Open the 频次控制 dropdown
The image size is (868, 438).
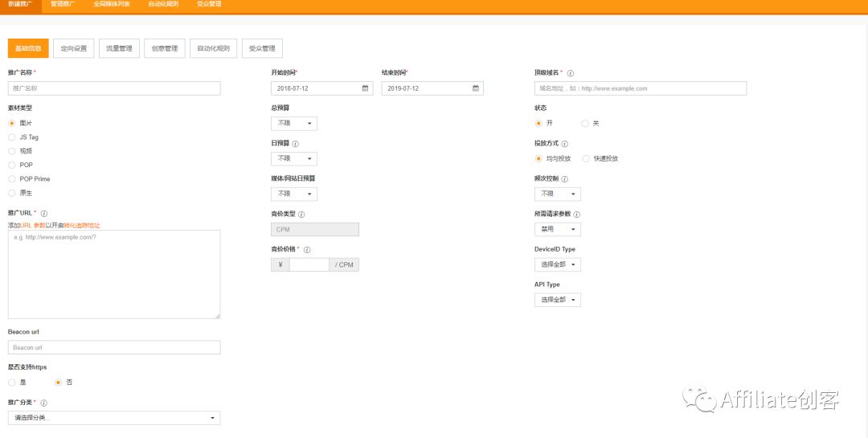pyautogui.click(x=558, y=194)
